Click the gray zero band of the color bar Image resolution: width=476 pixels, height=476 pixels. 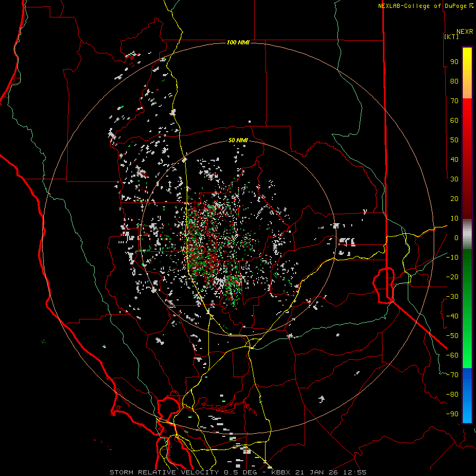click(467, 234)
